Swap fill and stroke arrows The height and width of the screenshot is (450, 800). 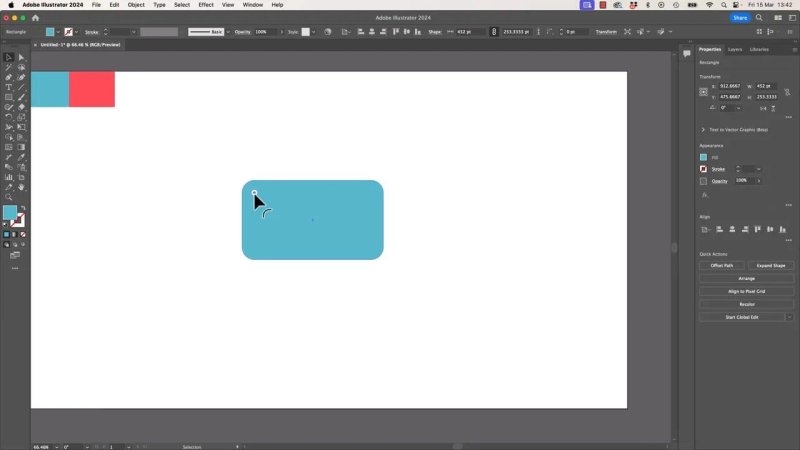coord(22,208)
